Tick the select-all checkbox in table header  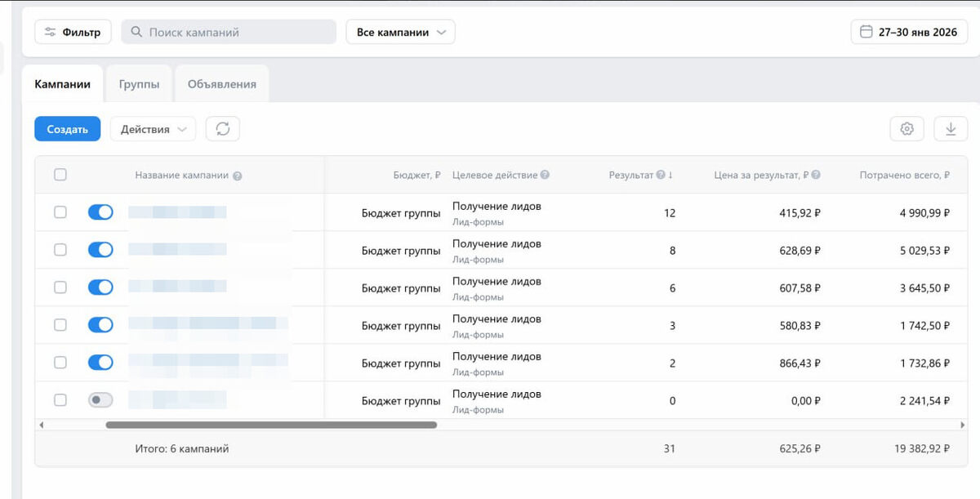tap(60, 175)
